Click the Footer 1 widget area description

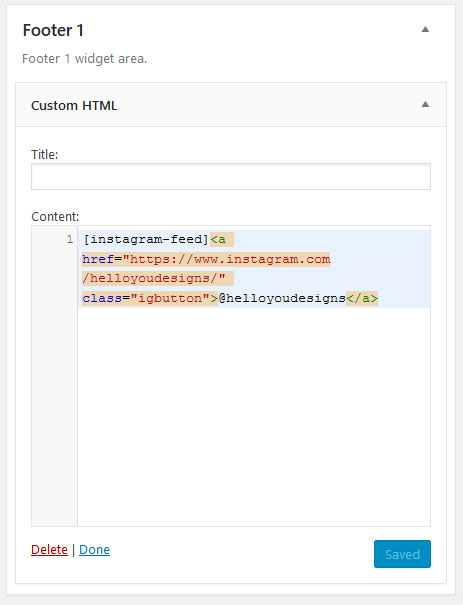pos(84,59)
